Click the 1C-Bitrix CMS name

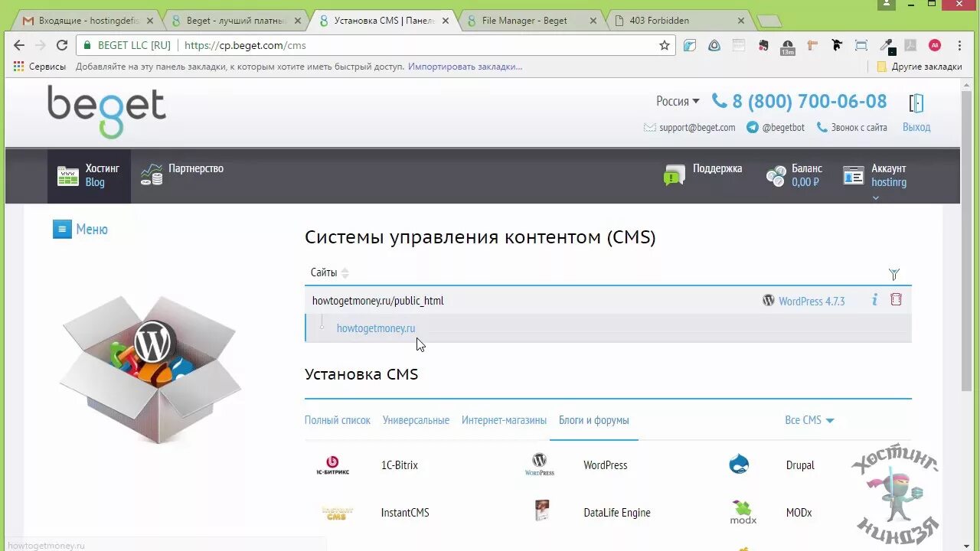click(400, 465)
